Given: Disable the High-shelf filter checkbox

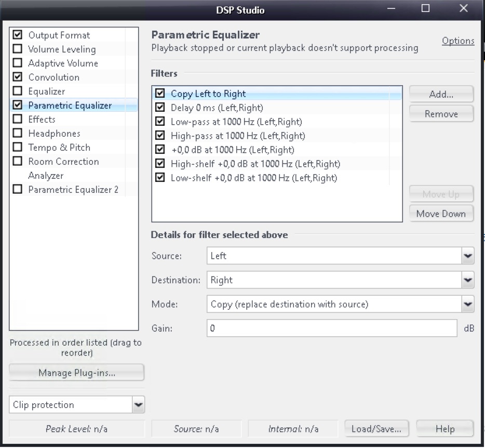Looking at the screenshot, I should [x=160, y=163].
